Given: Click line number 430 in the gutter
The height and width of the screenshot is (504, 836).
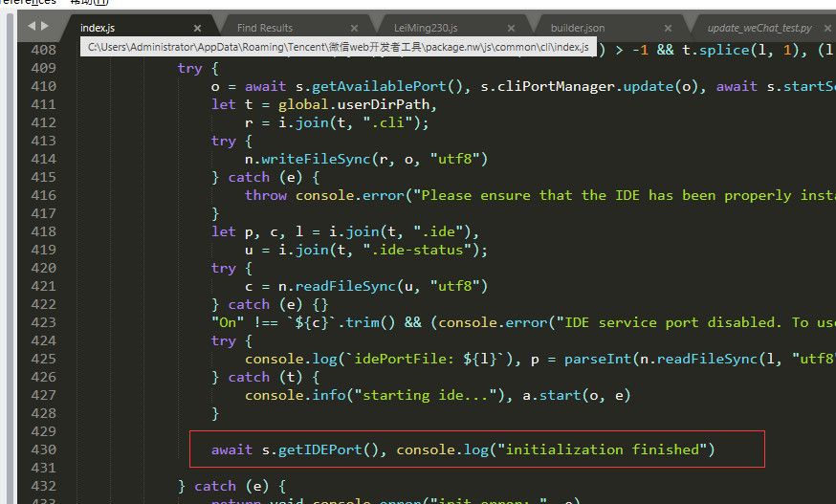Looking at the screenshot, I should pyautogui.click(x=43, y=449).
